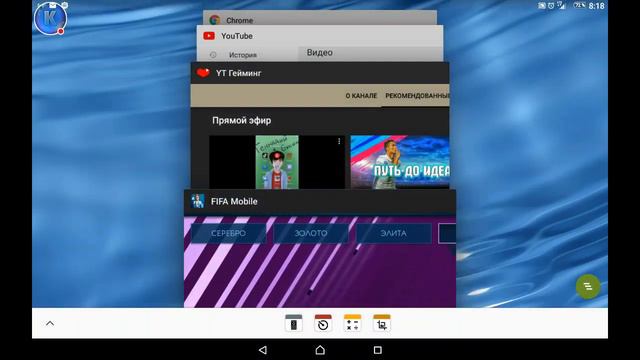Expand the small apps tray with up chevron

tap(50, 323)
